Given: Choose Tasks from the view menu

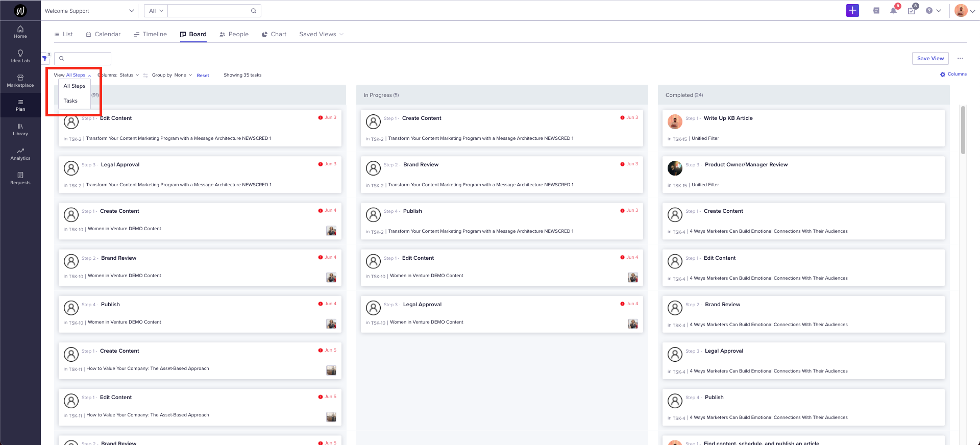Looking at the screenshot, I should tap(70, 101).
